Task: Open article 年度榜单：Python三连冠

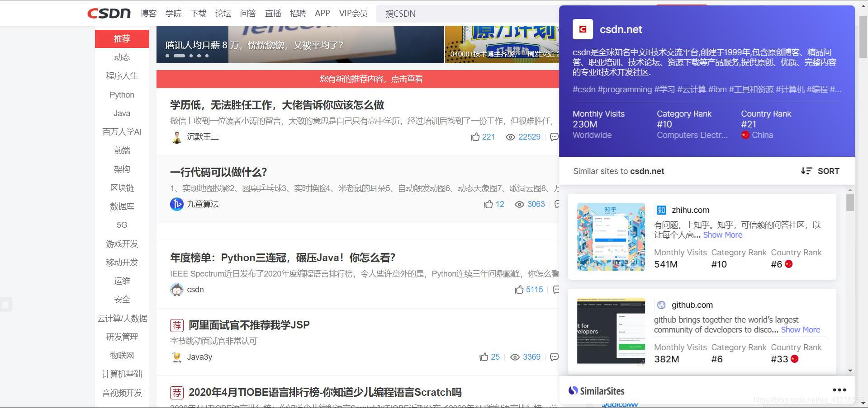Action: pos(283,258)
